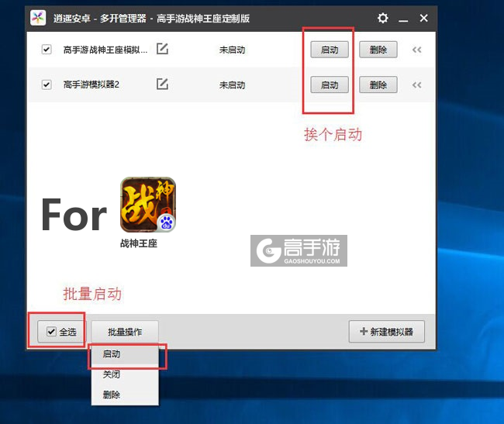Click 未启动 status of 高手游模拟器2 row
The height and width of the screenshot is (424, 504).
coord(232,84)
